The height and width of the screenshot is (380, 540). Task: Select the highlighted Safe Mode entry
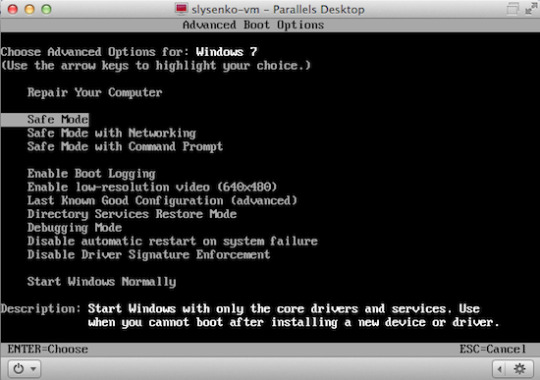[x=45, y=120]
